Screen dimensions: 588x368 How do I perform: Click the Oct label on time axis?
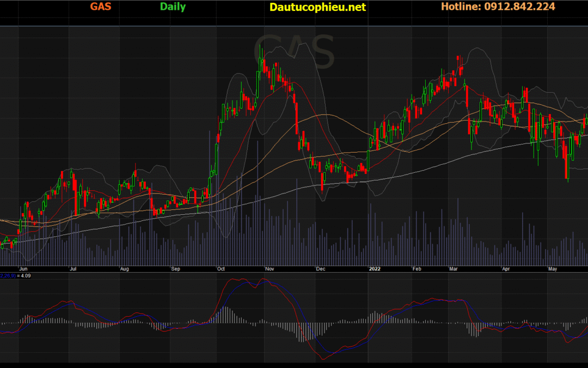coord(222,269)
